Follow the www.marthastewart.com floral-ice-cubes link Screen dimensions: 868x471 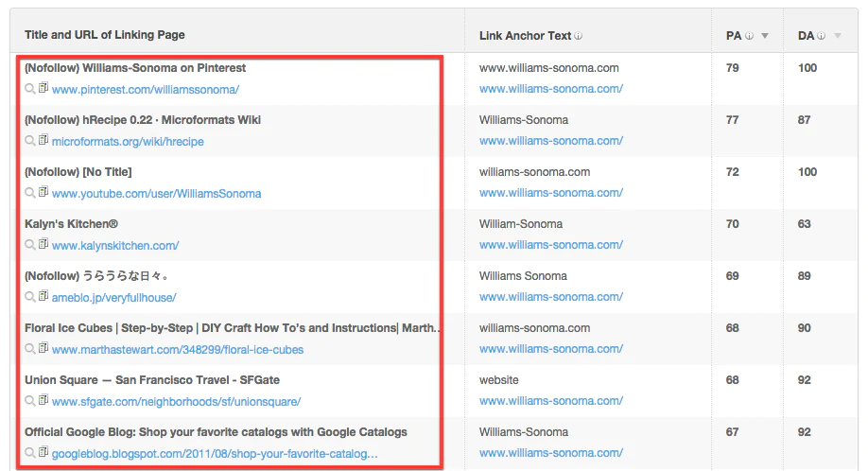point(178,350)
